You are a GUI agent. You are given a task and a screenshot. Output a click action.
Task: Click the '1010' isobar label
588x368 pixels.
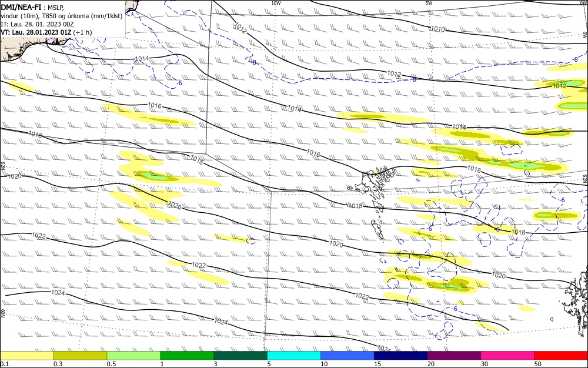tap(437, 29)
